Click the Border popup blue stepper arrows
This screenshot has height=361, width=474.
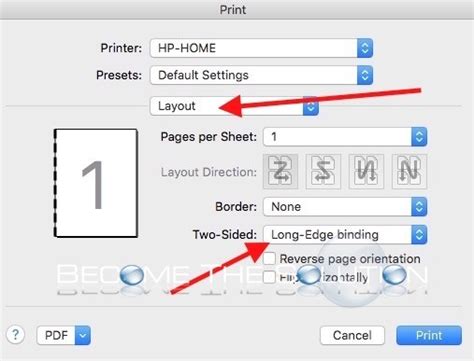click(x=419, y=207)
